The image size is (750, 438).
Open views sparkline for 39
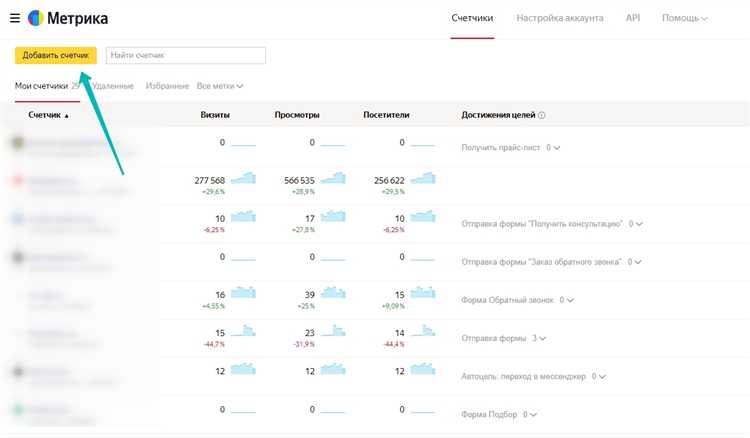point(333,293)
